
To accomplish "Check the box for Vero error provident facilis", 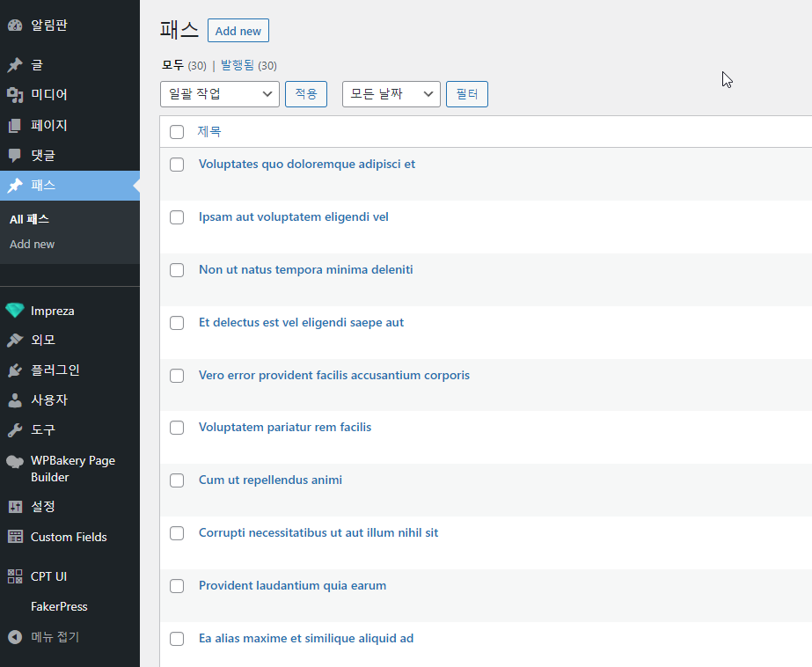I will pyautogui.click(x=177, y=376).
